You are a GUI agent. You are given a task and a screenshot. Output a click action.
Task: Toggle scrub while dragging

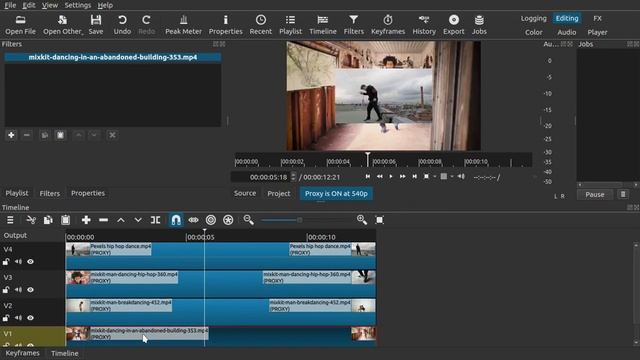pyautogui.click(x=193, y=220)
